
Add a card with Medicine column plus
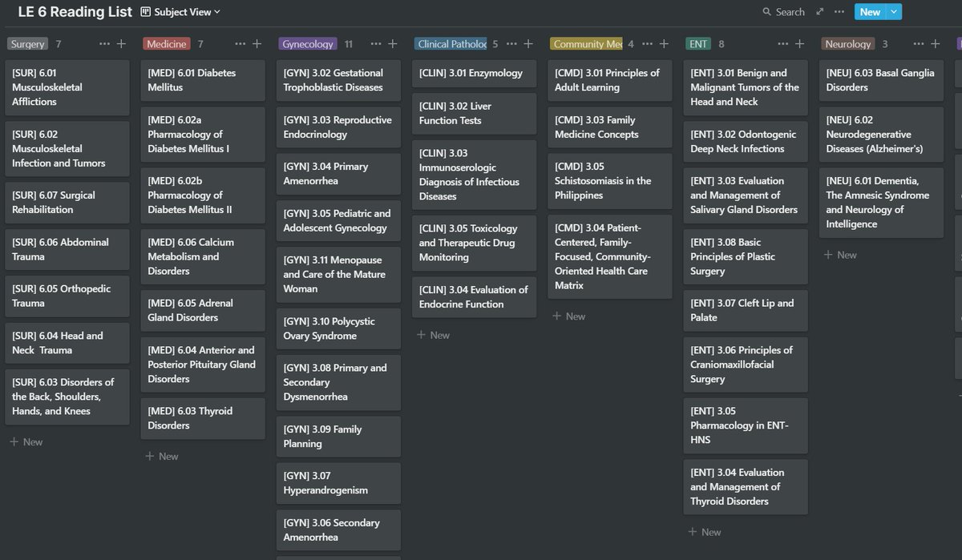tap(257, 44)
